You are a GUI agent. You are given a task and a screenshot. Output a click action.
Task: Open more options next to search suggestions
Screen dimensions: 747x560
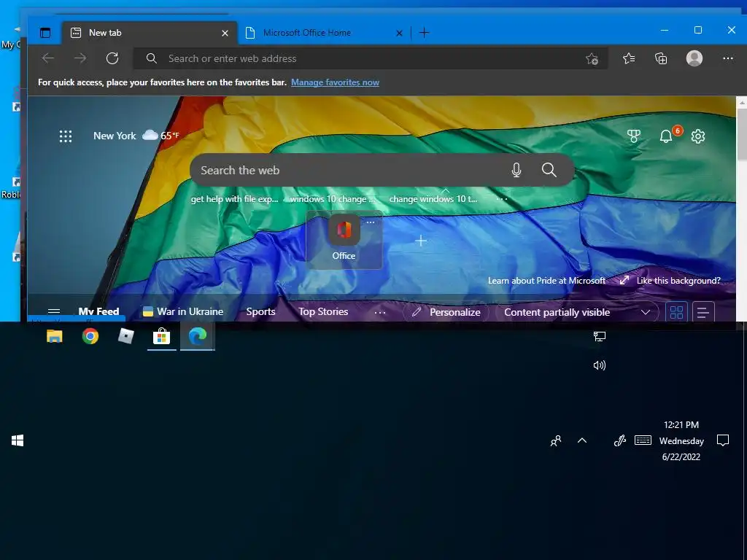(502, 199)
